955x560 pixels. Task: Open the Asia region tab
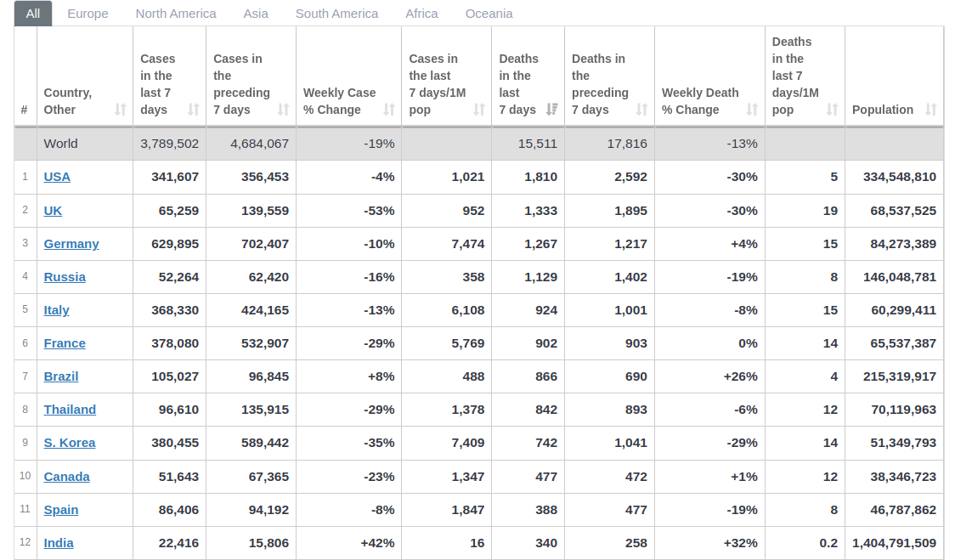pos(256,14)
